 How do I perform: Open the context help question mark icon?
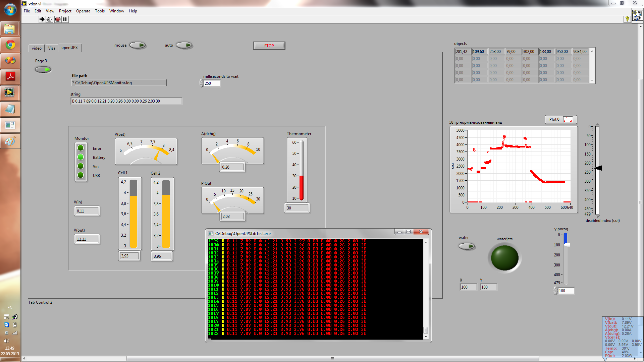[x=627, y=19]
